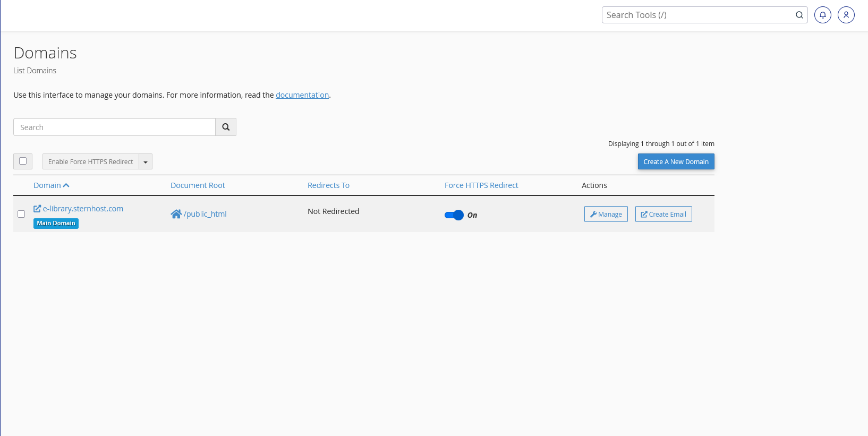The width and height of the screenshot is (868, 436).
Task: Click into the domain Search input field
Action: 114,127
